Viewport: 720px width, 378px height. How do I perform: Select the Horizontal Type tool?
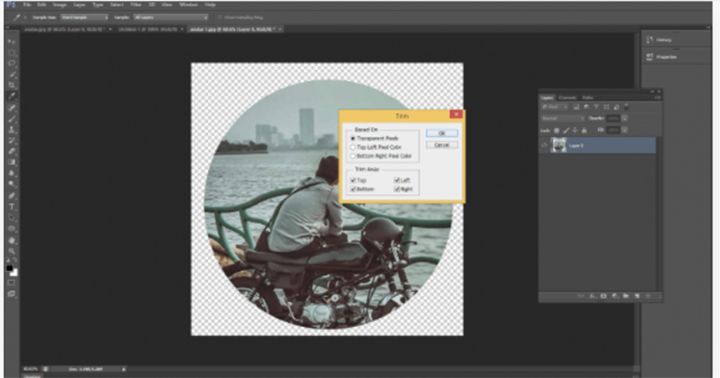click(11, 207)
